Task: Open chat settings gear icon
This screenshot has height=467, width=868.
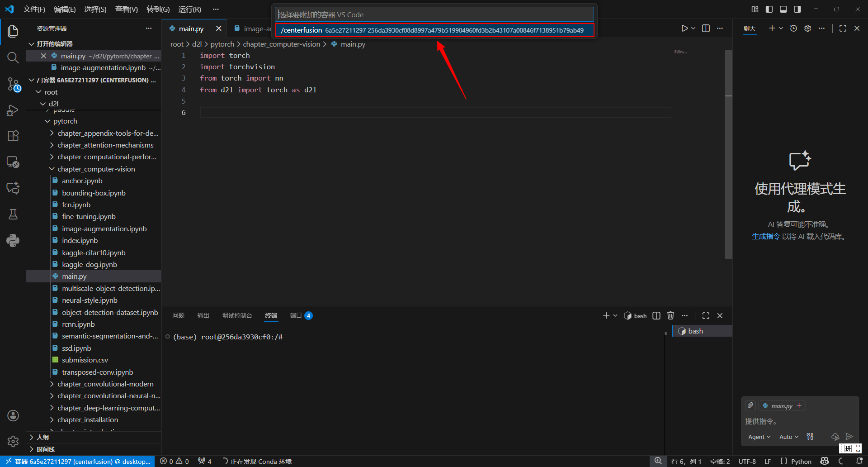Action: pyautogui.click(x=807, y=29)
